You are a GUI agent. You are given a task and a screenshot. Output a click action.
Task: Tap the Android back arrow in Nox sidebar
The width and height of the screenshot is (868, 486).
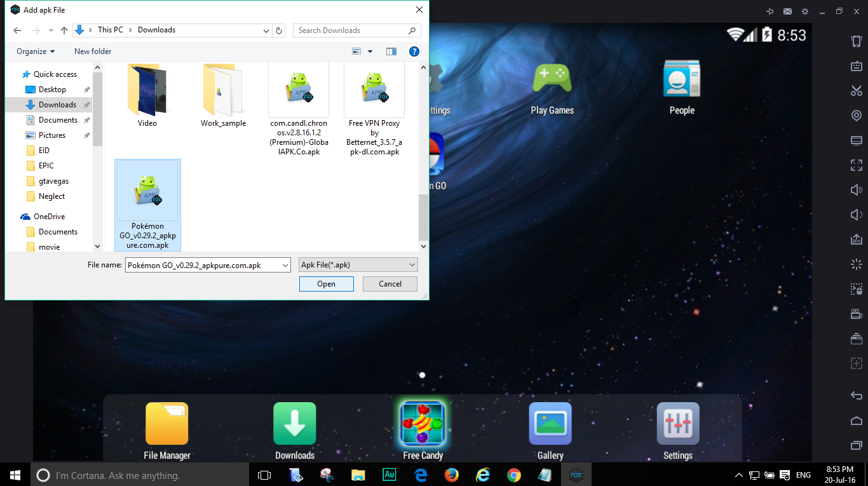coord(856,395)
